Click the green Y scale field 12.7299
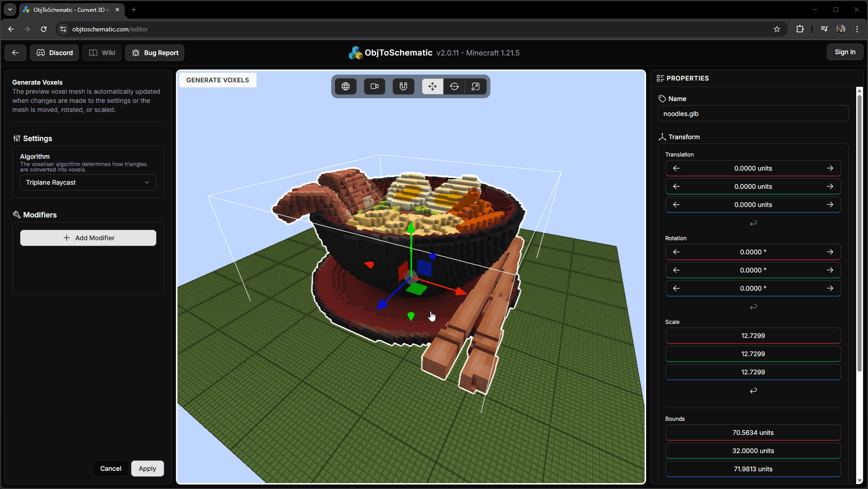The width and height of the screenshot is (868, 489). click(753, 354)
